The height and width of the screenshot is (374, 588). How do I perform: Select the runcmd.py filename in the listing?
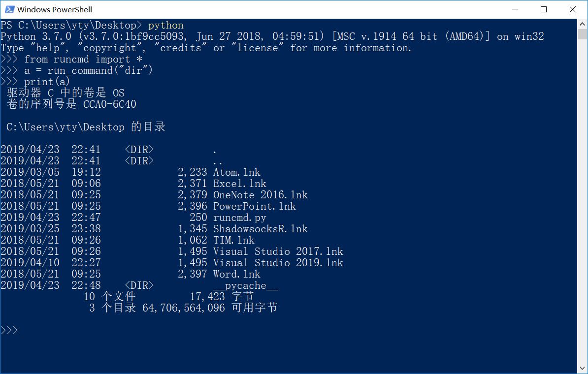tap(239, 218)
